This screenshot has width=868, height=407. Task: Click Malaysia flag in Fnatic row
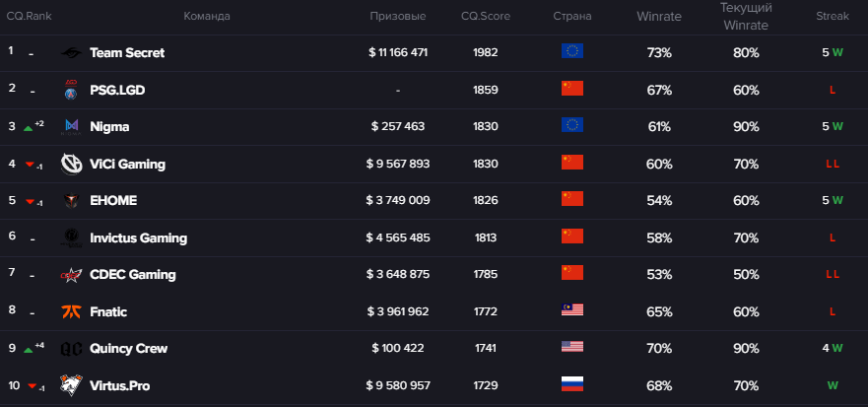572,311
